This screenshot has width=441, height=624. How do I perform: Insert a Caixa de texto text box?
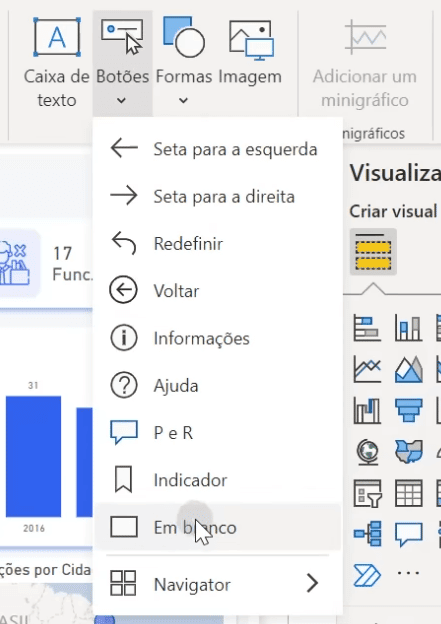point(57,63)
